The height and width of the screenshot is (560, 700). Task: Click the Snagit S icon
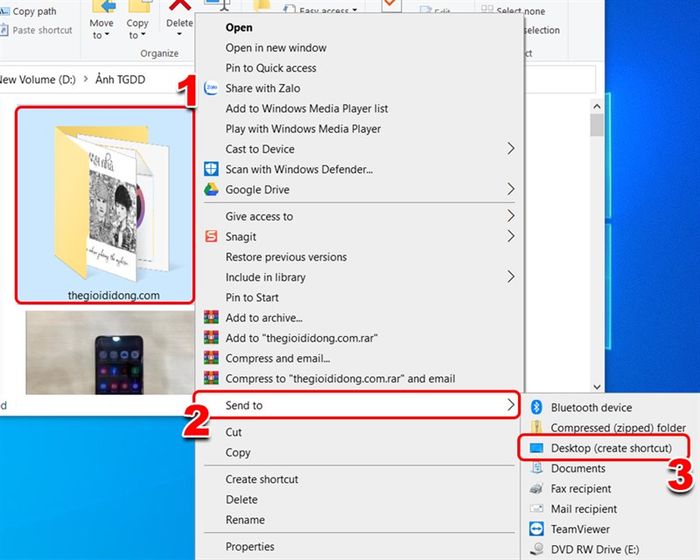click(211, 236)
